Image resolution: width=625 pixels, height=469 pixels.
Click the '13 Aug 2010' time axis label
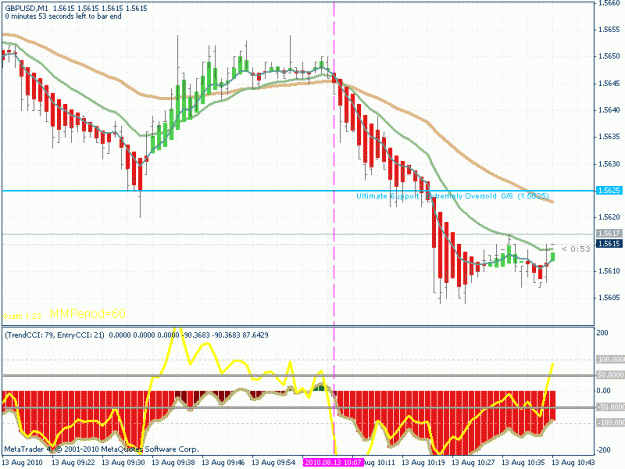(22, 463)
